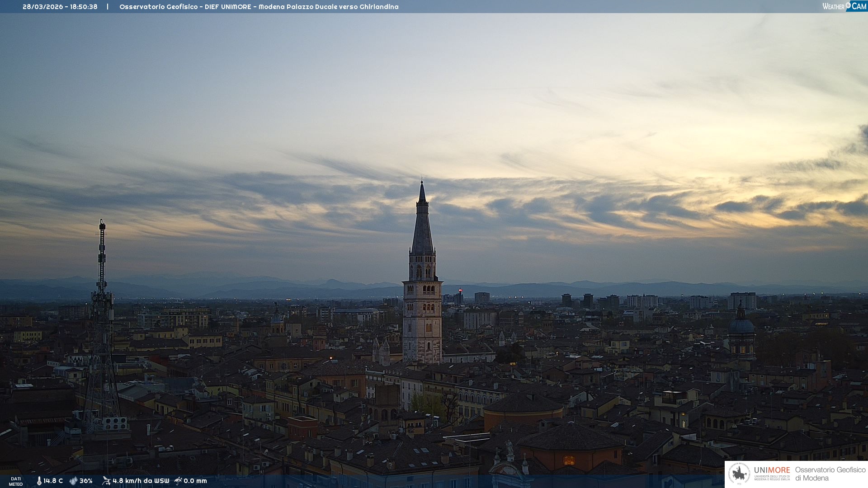Image resolution: width=868 pixels, height=488 pixels.
Task: Click the WeatherCam camera lens icon
Action: point(848,5)
